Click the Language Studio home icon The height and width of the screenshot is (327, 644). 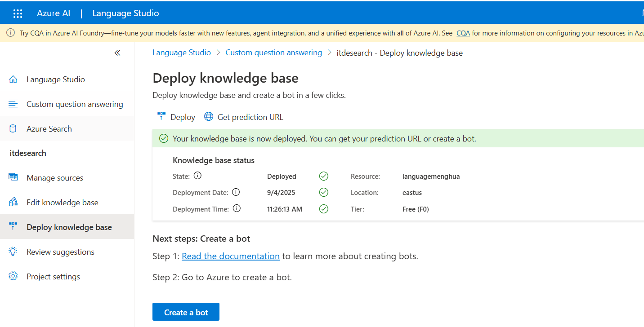pos(13,80)
